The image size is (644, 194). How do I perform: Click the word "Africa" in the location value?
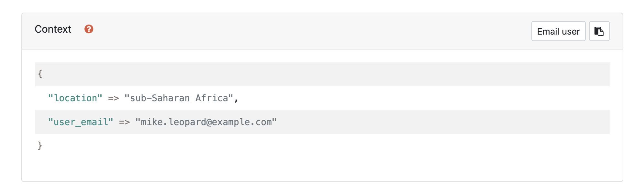pyautogui.click(x=212, y=98)
